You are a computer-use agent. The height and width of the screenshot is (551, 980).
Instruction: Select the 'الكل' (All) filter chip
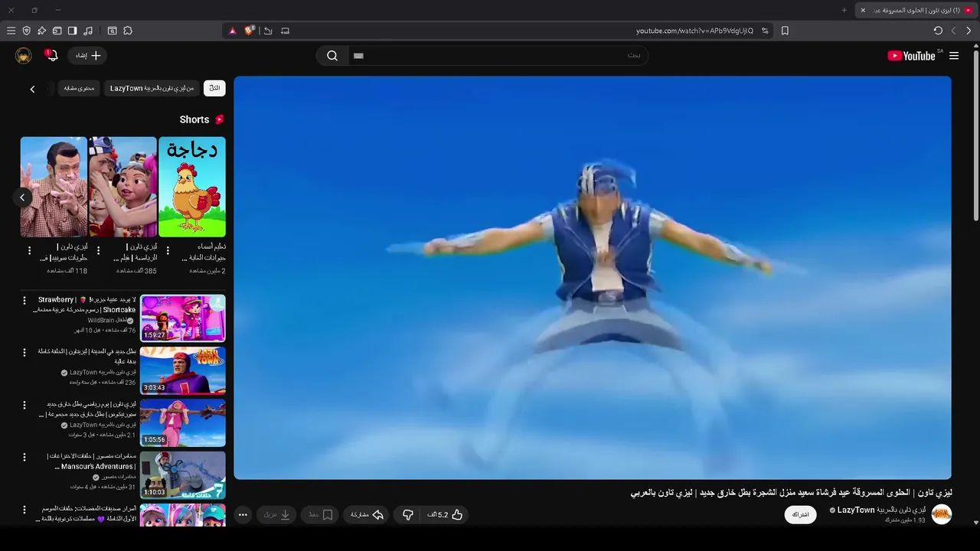[214, 88]
